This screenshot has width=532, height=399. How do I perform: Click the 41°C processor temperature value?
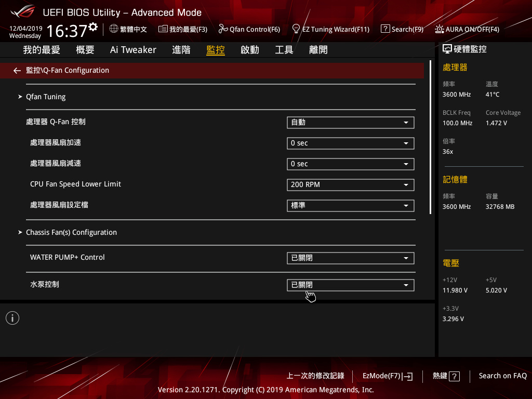[x=493, y=95]
